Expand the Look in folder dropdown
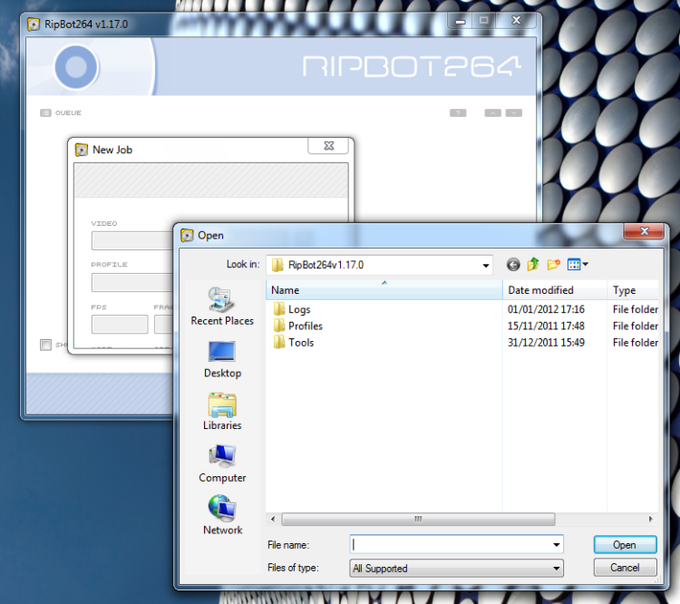Image resolution: width=680 pixels, height=604 pixels. (486, 265)
